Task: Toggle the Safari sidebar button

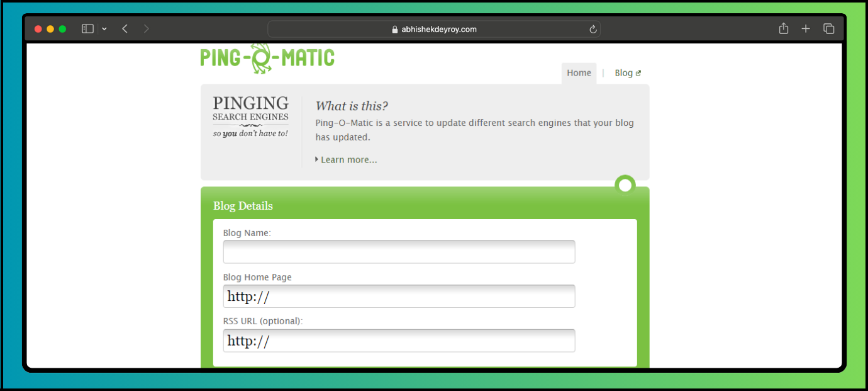Action: tap(87, 29)
